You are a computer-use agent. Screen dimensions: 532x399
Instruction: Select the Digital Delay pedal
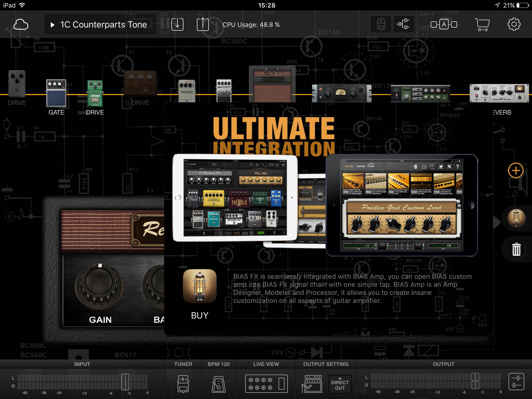[x=224, y=91]
